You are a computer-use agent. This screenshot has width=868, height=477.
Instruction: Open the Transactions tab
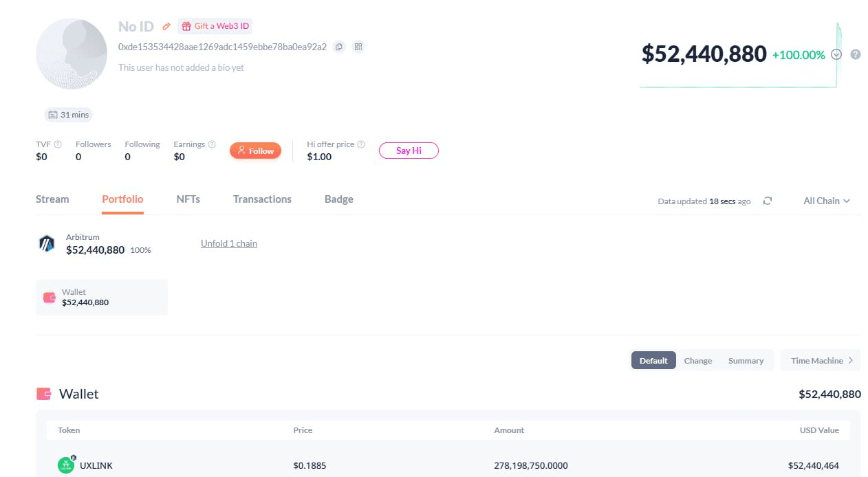[262, 199]
